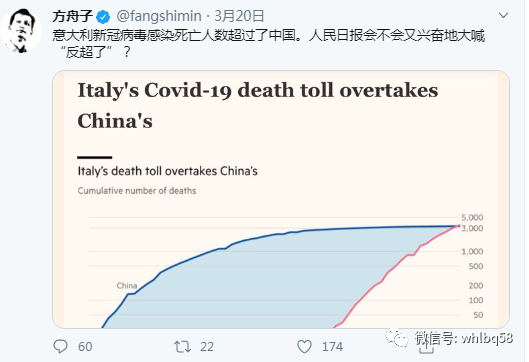Open the 方舟子 display name link
529x362 pixels.
tap(73, 16)
